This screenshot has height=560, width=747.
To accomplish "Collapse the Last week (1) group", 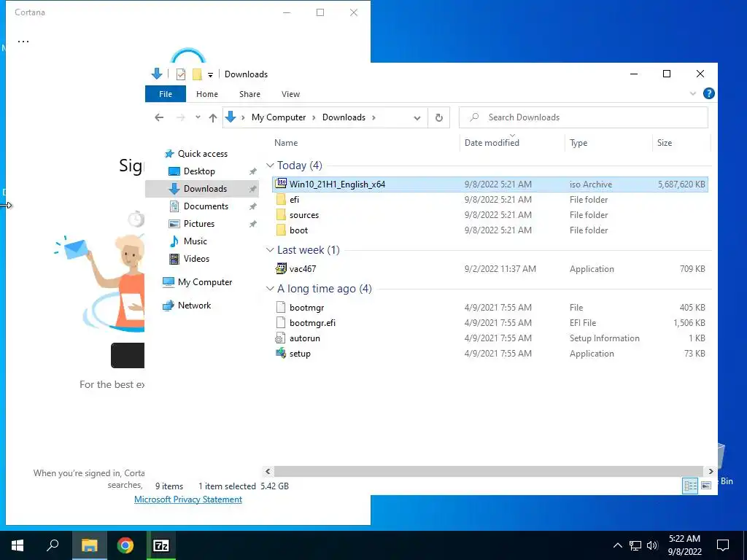I will click(270, 250).
